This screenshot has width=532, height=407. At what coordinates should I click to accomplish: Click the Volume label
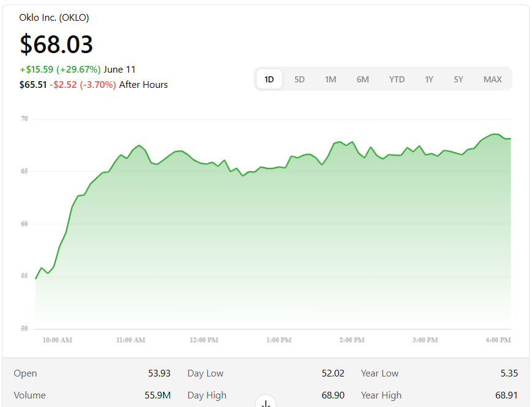[29, 395]
